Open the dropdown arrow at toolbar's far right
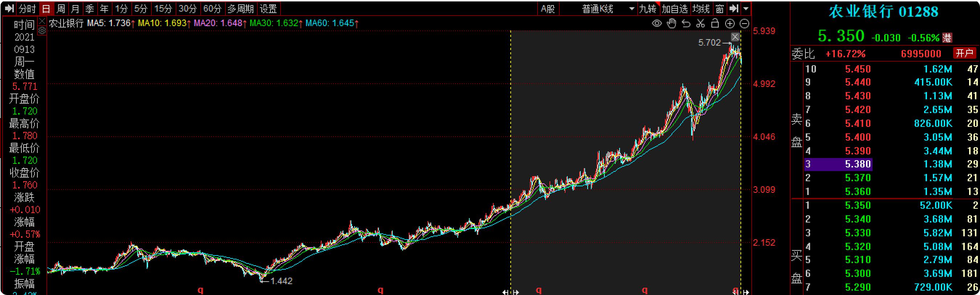The width and height of the screenshot is (980, 295). [746, 8]
